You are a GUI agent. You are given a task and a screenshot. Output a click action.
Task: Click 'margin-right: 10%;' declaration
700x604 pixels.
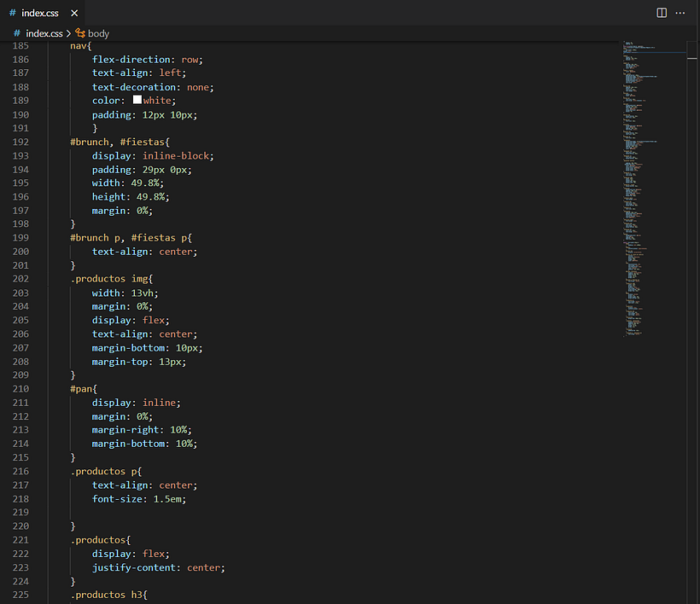point(142,430)
